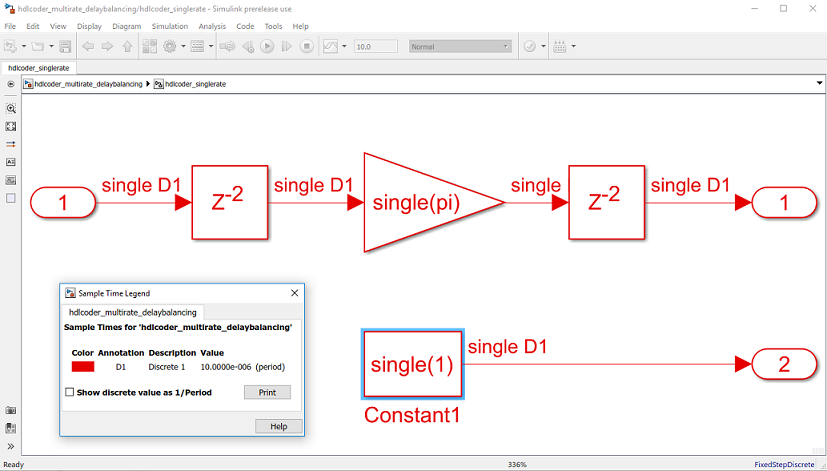Select the hdlcoder_singlerate model tab
827x471 pixels.
(x=39, y=68)
